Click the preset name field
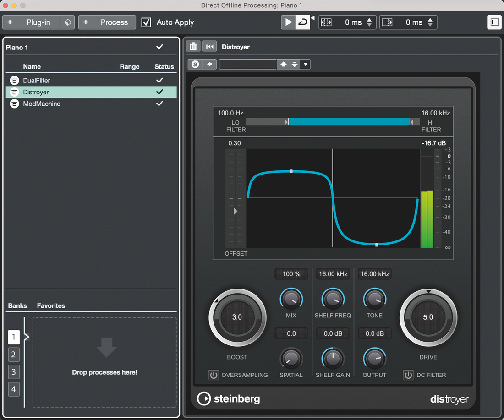This screenshot has width=504, height=420. 248,64
